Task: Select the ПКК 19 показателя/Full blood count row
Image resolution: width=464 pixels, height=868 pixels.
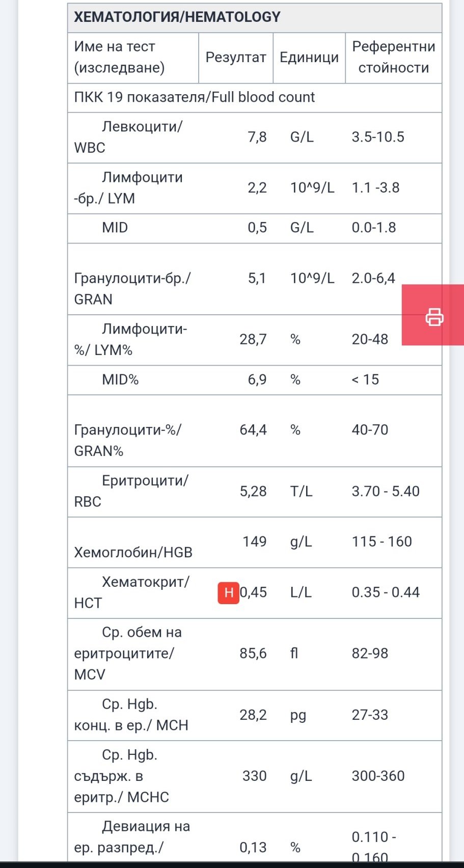Action: coord(195,97)
